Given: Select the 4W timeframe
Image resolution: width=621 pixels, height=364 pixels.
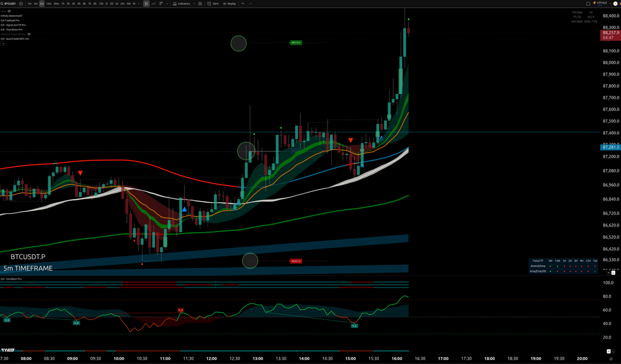Looking at the screenshot, I should [128, 4].
